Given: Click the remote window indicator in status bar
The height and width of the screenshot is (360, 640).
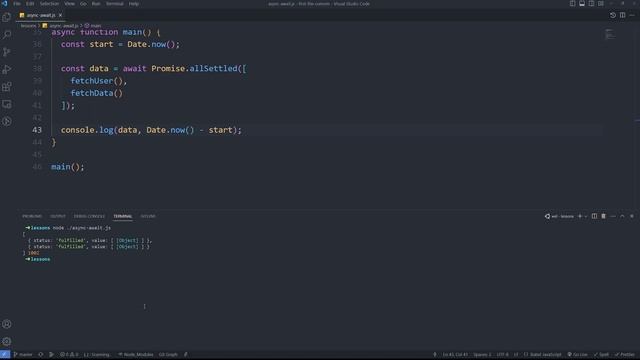Looking at the screenshot, I should [5, 355].
